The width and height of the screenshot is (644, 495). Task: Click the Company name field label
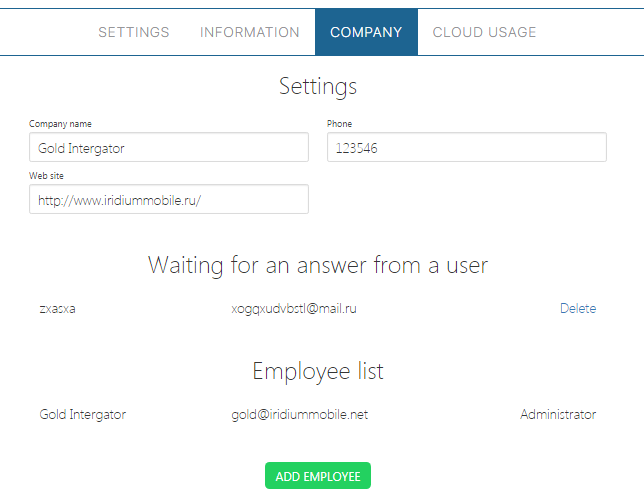click(60, 124)
